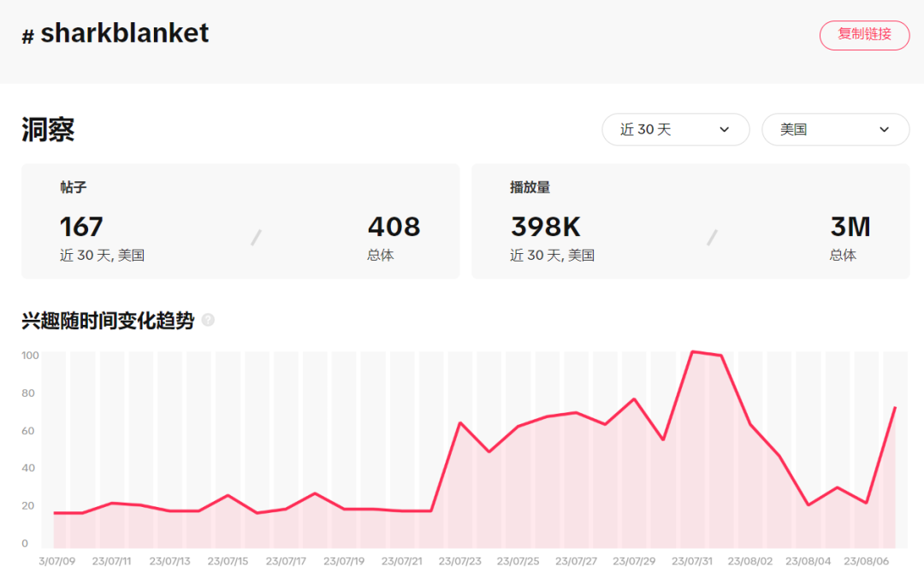Open the 美国 region dropdown
The height and width of the screenshot is (584, 924).
[835, 129]
